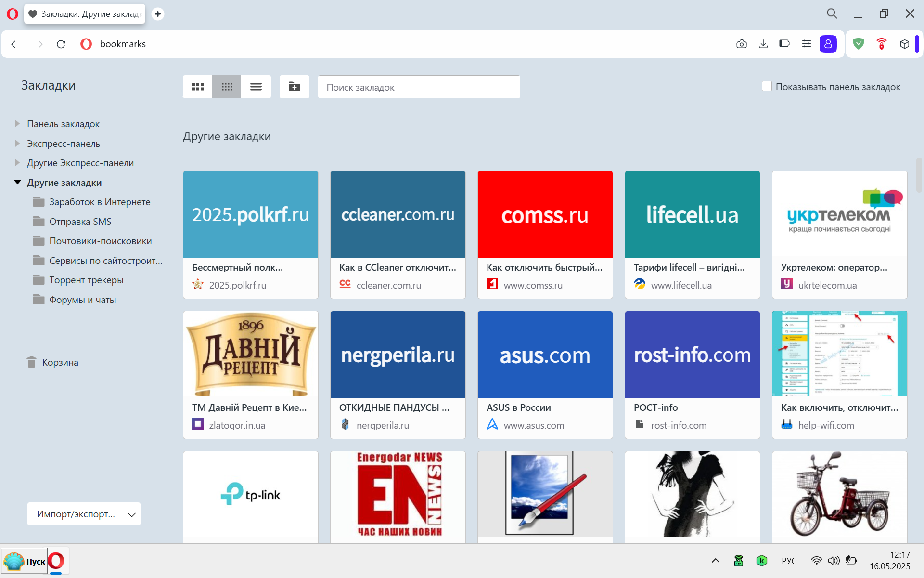Focus the Поиск закладок search field
Image resolution: width=924 pixels, height=578 pixels.
pyautogui.click(x=419, y=87)
